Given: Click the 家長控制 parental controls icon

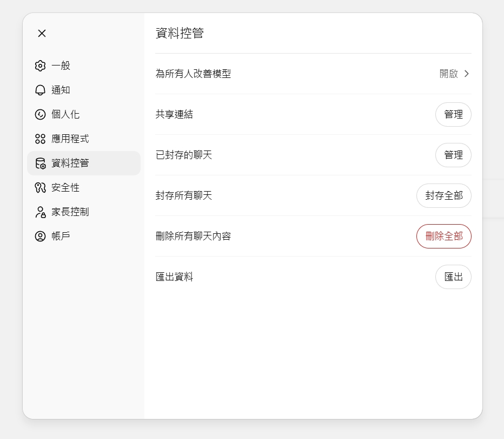Looking at the screenshot, I should [39, 212].
